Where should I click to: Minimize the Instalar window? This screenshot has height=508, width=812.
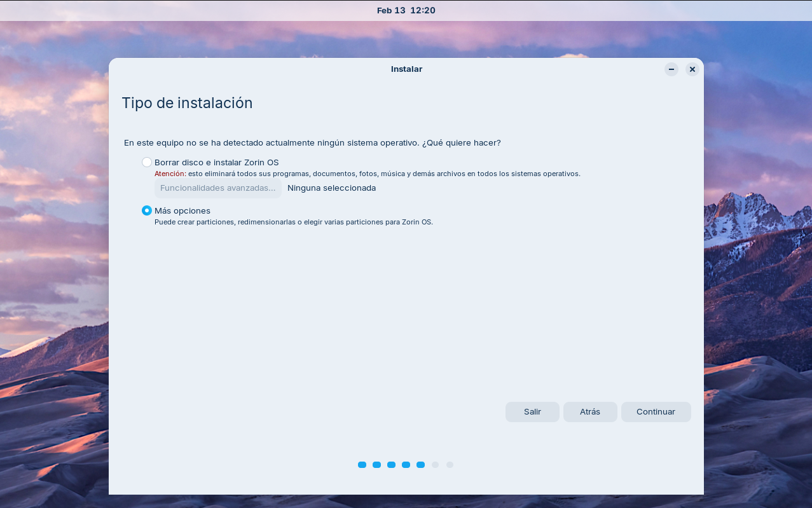(x=671, y=69)
